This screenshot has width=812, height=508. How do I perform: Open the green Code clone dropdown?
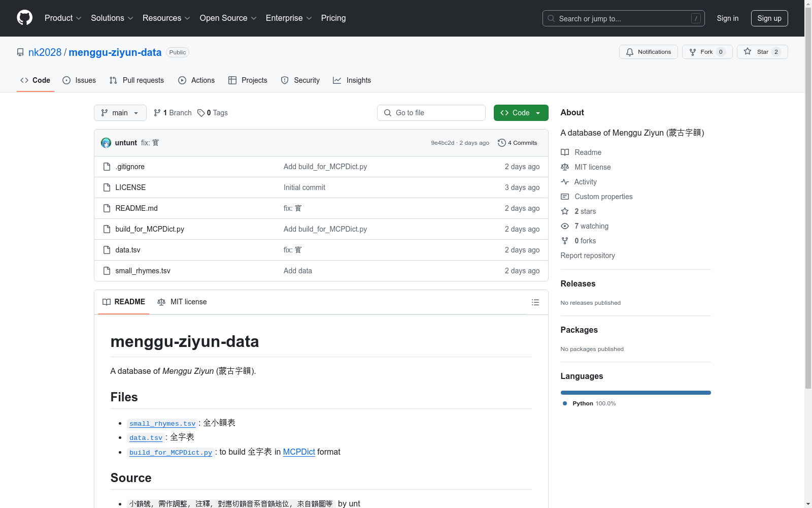521,113
